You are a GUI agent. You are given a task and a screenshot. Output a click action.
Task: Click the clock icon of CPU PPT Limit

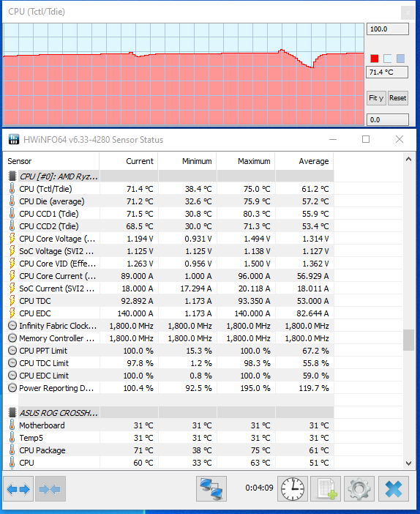pyautogui.click(x=12, y=351)
